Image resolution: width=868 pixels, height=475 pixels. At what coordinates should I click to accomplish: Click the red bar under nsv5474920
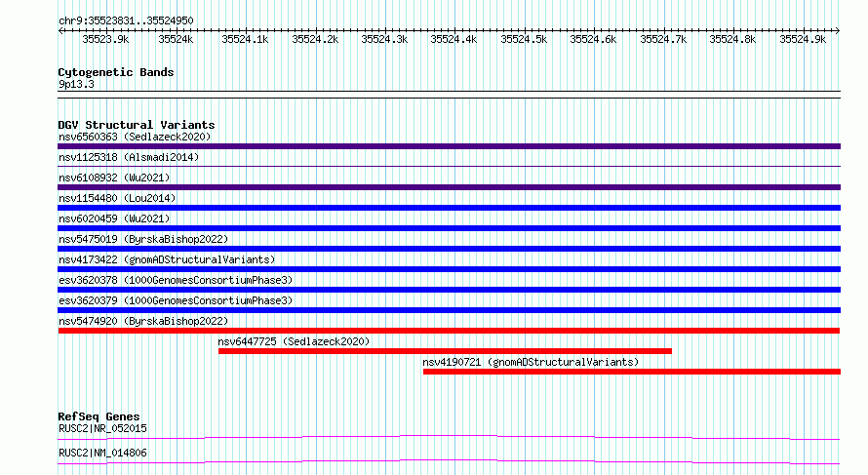pyautogui.click(x=449, y=331)
